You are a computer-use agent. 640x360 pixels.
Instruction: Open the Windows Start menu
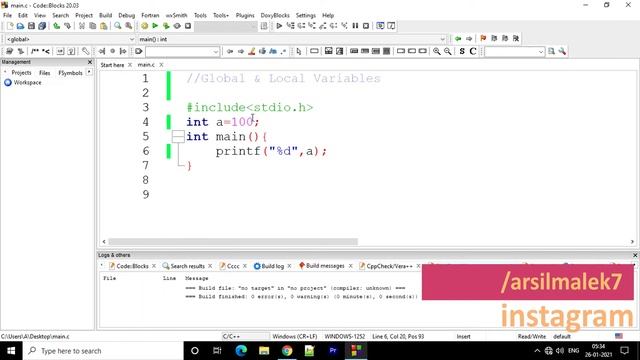(11, 351)
